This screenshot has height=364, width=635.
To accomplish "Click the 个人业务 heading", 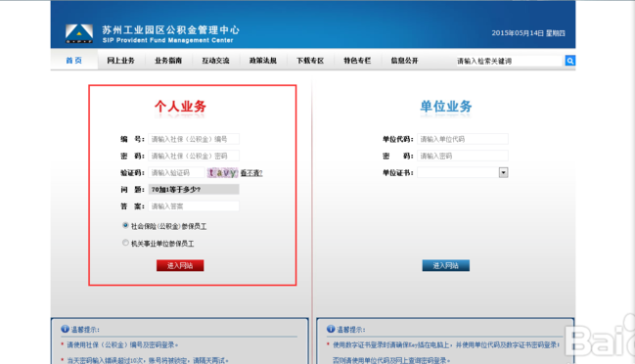I will pos(180,106).
